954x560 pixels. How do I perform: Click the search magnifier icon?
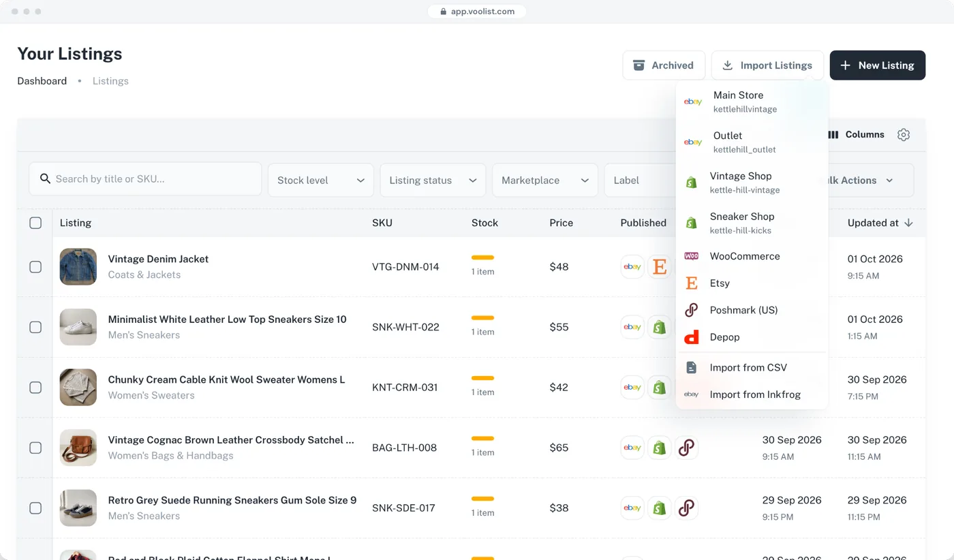pos(45,178)
